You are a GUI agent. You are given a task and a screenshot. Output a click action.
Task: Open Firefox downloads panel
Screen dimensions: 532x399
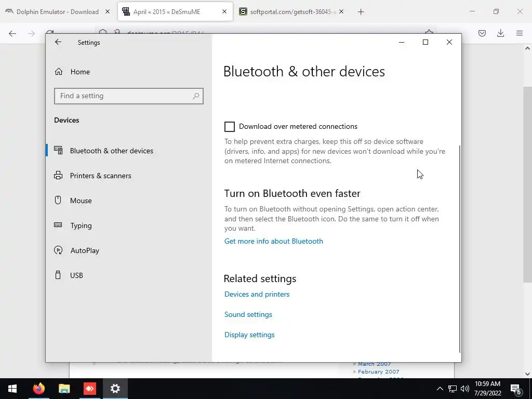pyautogui.click(x=500, y=33)
